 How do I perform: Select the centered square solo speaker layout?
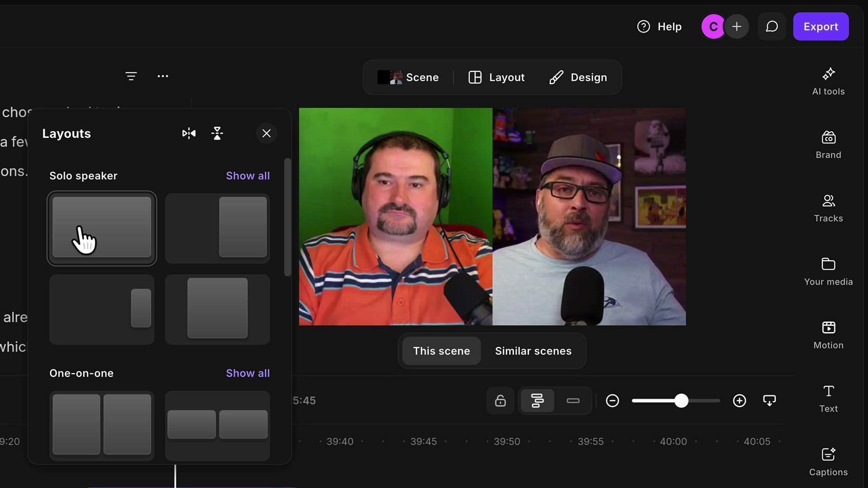[217, 310]
